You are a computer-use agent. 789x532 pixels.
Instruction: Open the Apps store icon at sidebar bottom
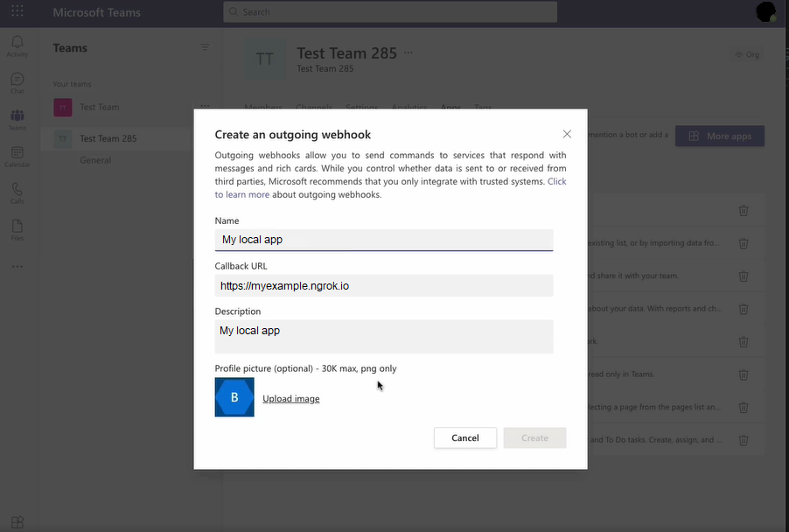pos(17,521)
